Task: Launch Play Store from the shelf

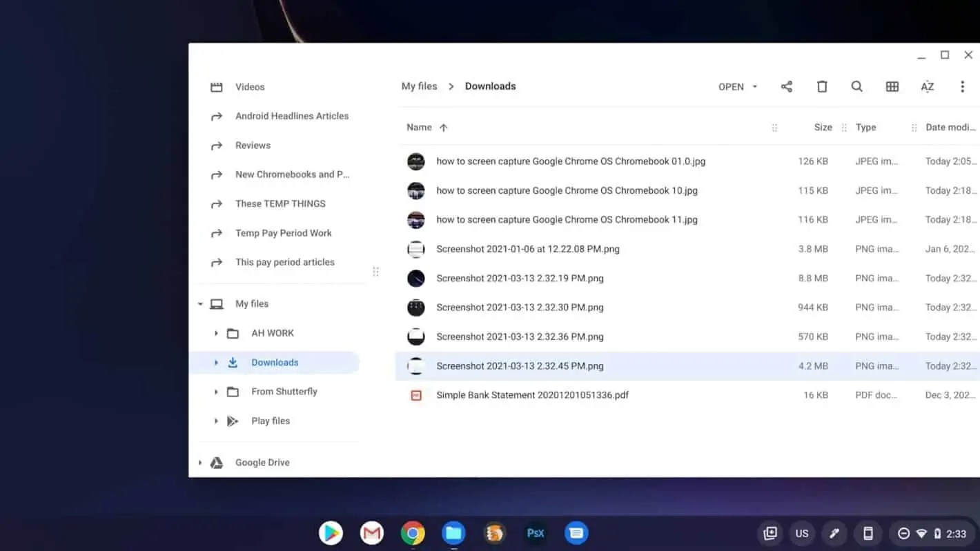Action: pos(331,533)
